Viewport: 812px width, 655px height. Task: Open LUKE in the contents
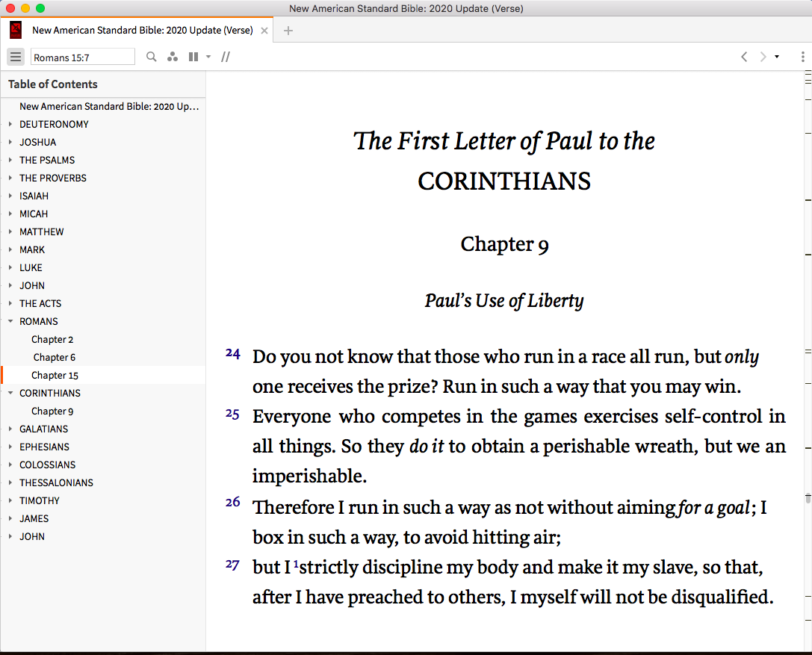[31, 267]
